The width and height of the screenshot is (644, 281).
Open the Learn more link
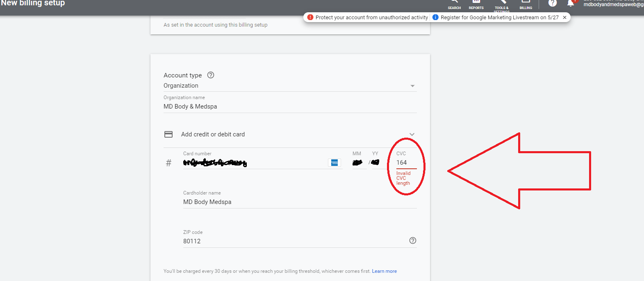385,271
